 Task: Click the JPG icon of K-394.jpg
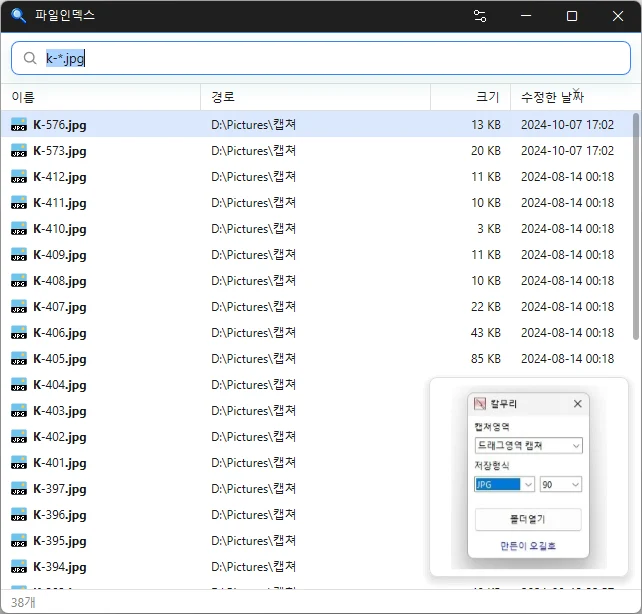[19, 567]
